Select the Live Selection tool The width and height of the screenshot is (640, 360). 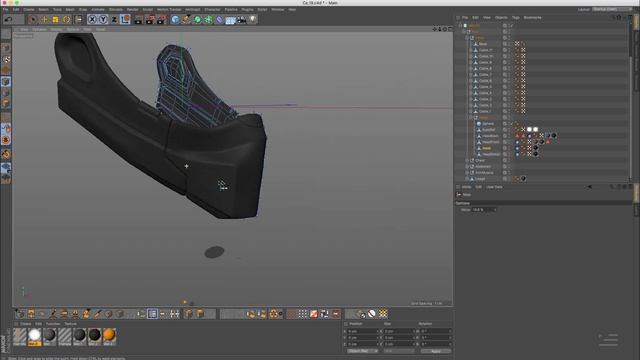click(x=33, y=19)
